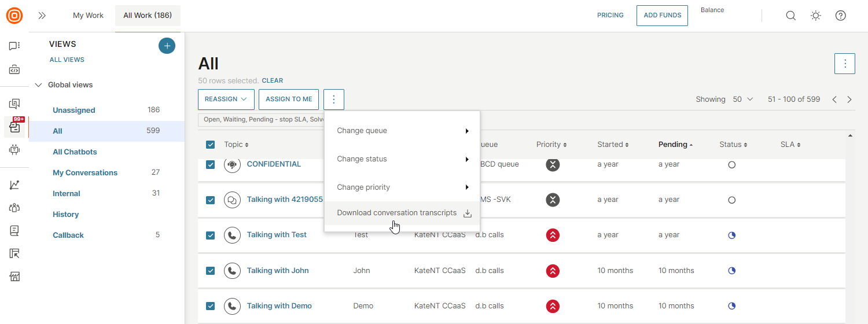This screenshot has width=868, height=324.
Task: Open the help question mark icon
Action: coord(841,16)
